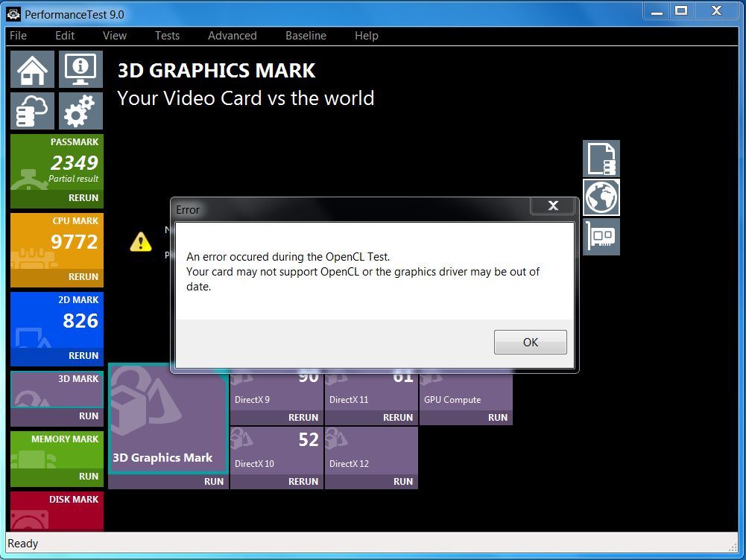The image size is (746, 560).
Task: Select the Disk Mark tile
Action: (57, 512)
